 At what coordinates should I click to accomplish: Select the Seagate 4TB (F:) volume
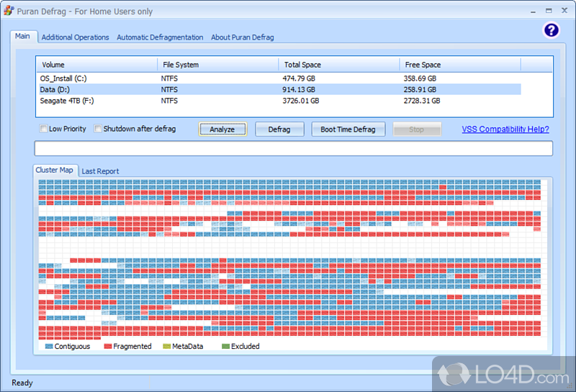pyautogui.click(x=68, y=101)
